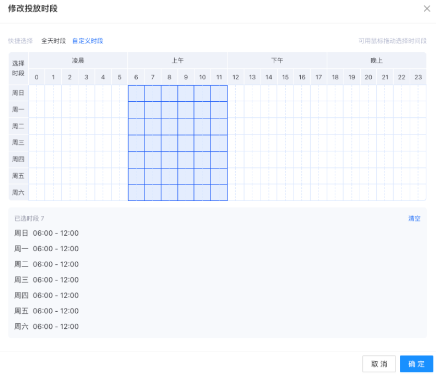
Task: Click listed 周三 06:00 - 12:00 entry
Action: tap(46, 280)
